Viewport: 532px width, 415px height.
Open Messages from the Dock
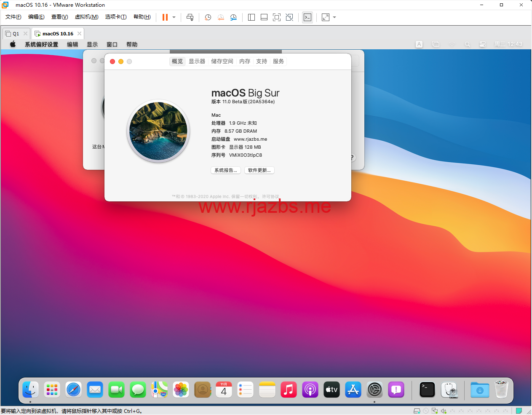[138, 390]
